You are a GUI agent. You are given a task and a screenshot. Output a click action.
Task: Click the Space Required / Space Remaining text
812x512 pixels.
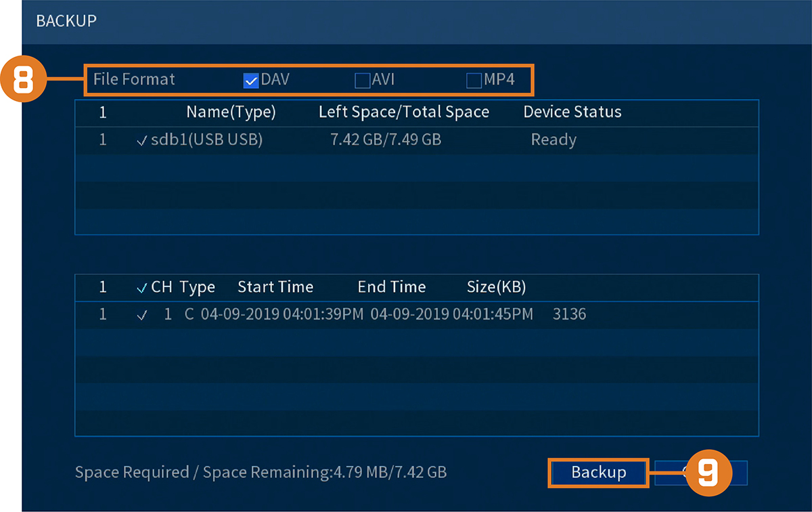tap(261, 472)
